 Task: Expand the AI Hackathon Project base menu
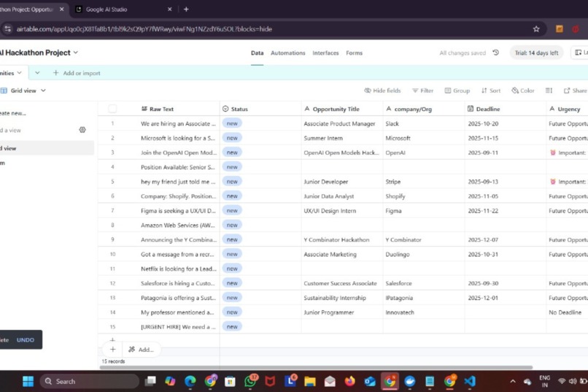click(76, 53)
